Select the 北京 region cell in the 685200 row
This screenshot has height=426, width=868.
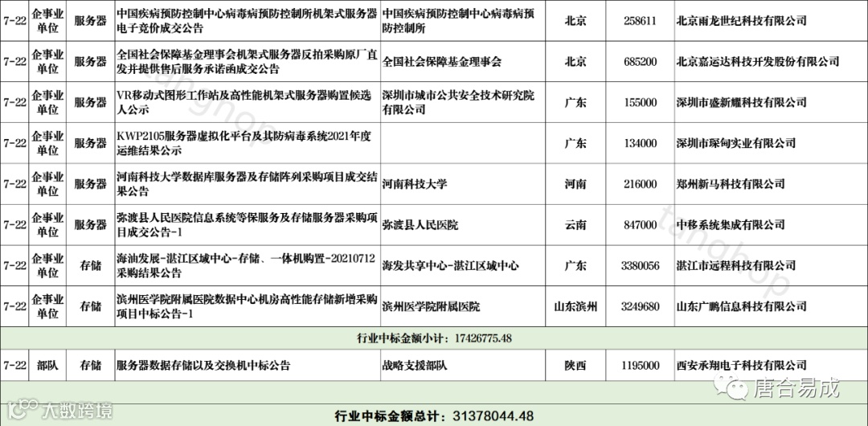[575, 62]
